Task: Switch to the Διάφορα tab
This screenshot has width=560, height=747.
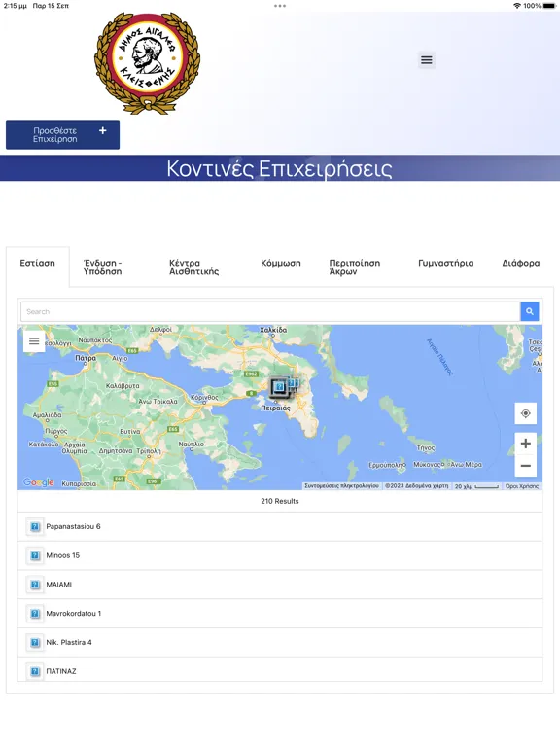Action: coord(521,263)
